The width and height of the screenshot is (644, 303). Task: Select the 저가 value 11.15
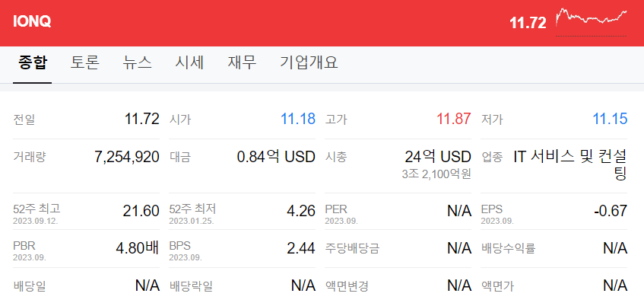[x=610, y=120]
